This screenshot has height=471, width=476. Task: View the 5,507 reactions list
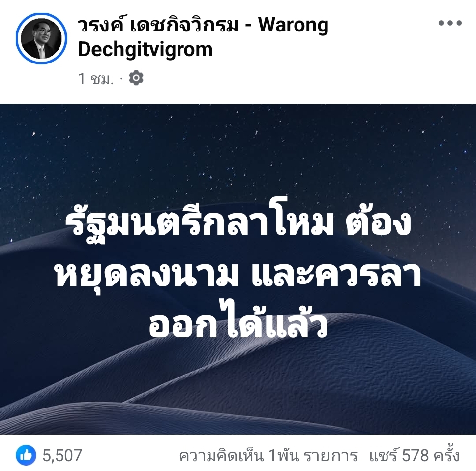click(62, 455)
